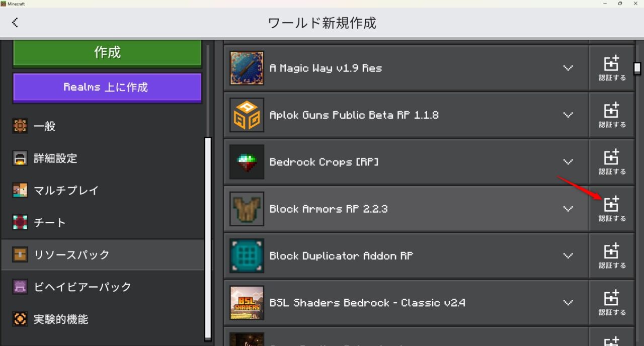Go back using the arrow in header

click(15, 22)
